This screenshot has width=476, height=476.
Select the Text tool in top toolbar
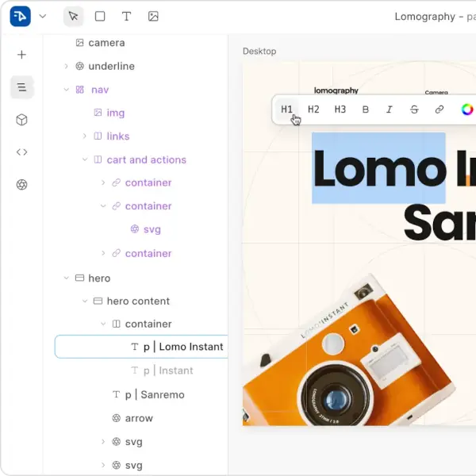coord(126,16)
